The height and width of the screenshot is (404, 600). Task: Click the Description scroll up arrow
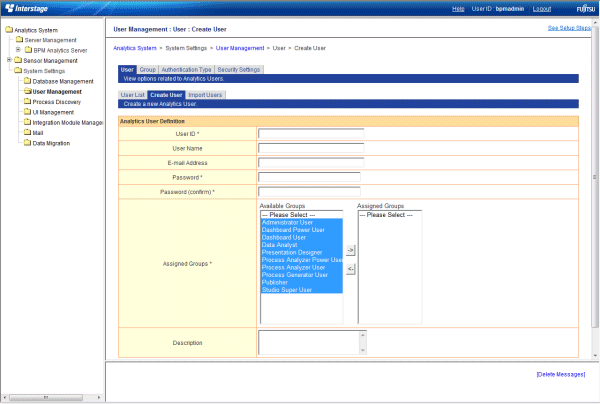click(x=363, y=335)
